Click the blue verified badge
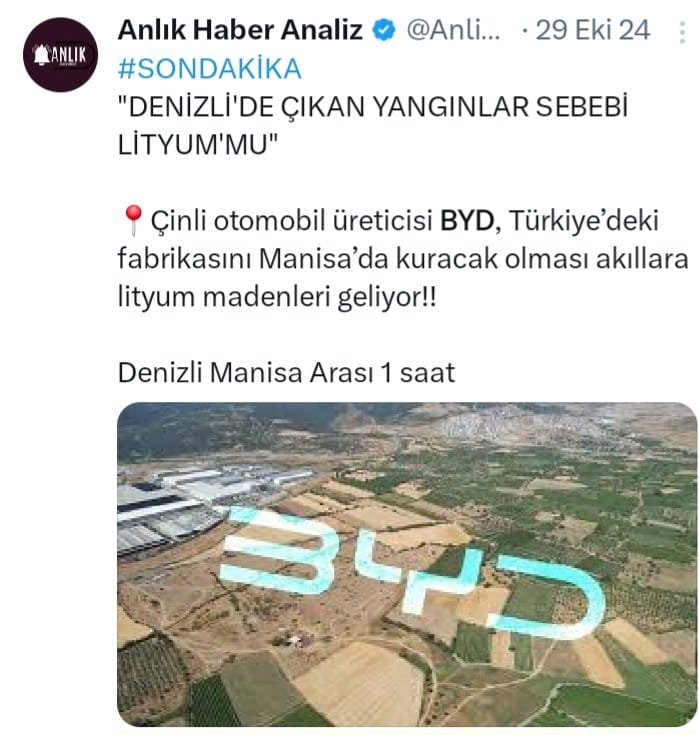The width and height of the screenshot is (699, 735). tap(384, 30)
